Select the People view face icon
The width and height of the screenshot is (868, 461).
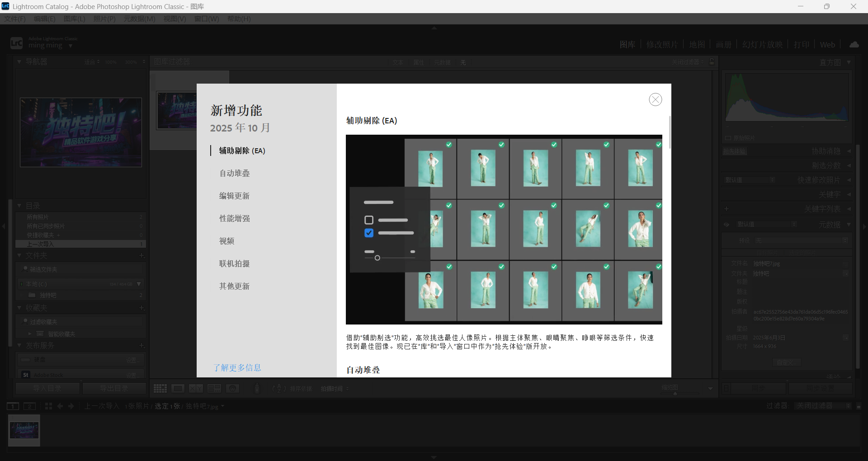click(x=232, y=389)
